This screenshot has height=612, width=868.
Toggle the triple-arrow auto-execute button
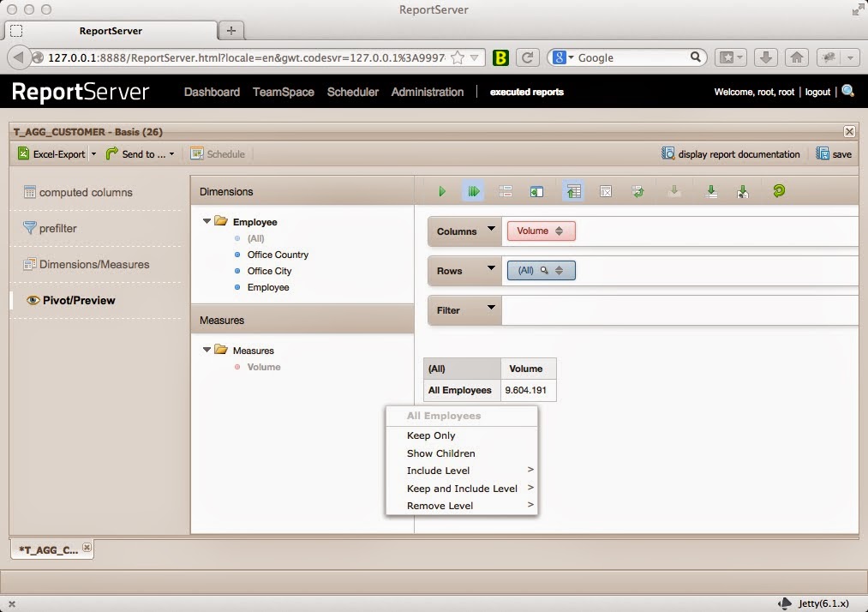[473, 192]
